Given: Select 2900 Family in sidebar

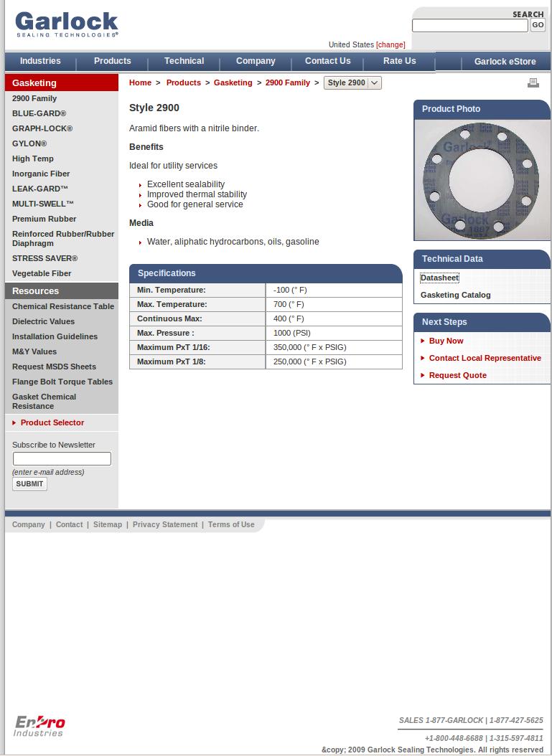Looking at the screenshot, I should pos(34,98).
